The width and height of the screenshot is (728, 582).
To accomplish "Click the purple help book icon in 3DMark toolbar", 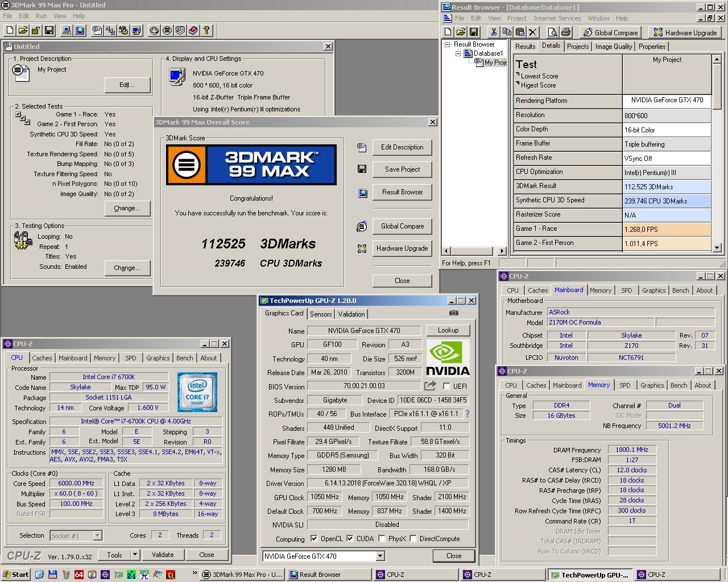I will (193, 30).
